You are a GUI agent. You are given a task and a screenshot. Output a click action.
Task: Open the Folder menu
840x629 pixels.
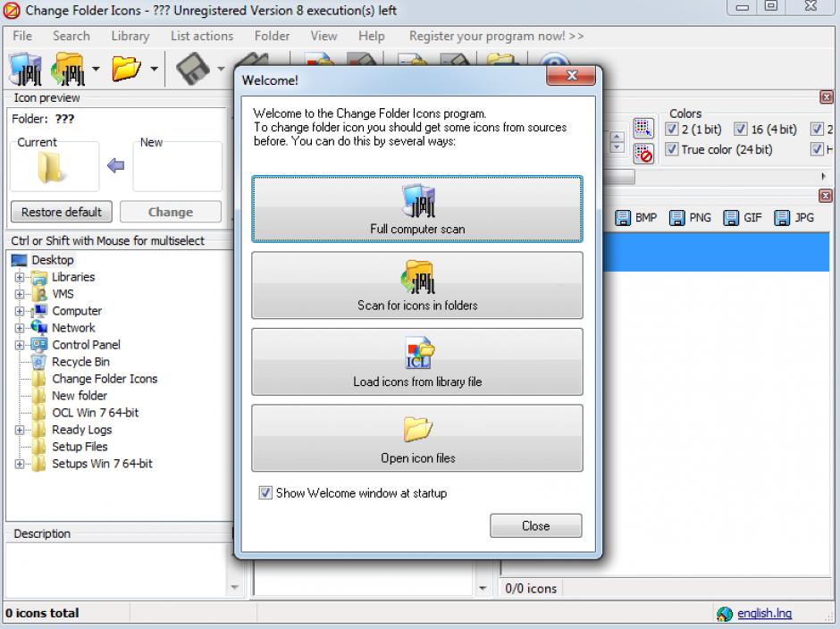click(272, 36)
